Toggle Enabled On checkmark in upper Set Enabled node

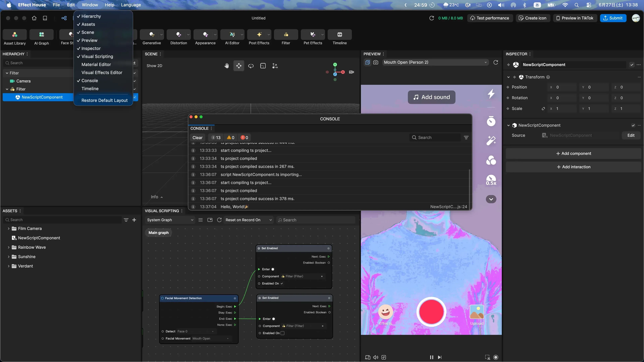[x=282, y=283]
